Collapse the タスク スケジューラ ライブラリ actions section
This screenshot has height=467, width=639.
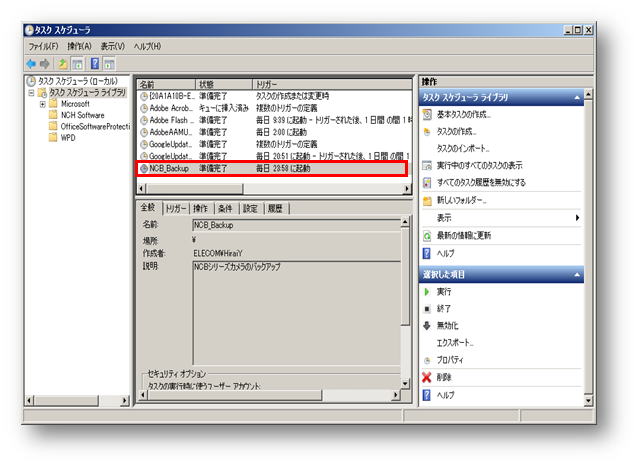pos(577,98)
